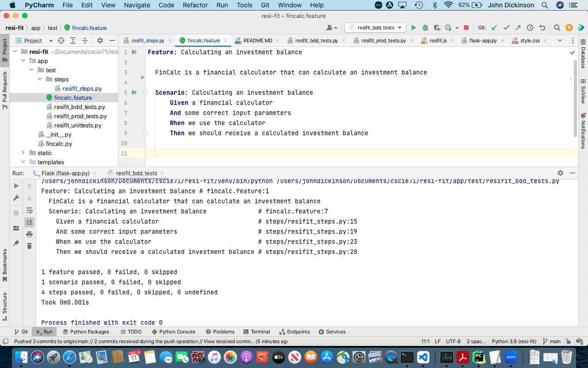Toggle the Problems tool window

click(x=220, y=331)
